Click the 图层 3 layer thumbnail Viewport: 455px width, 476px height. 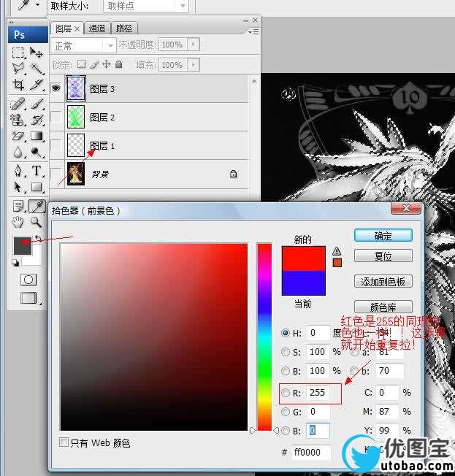tap(76, 88)
